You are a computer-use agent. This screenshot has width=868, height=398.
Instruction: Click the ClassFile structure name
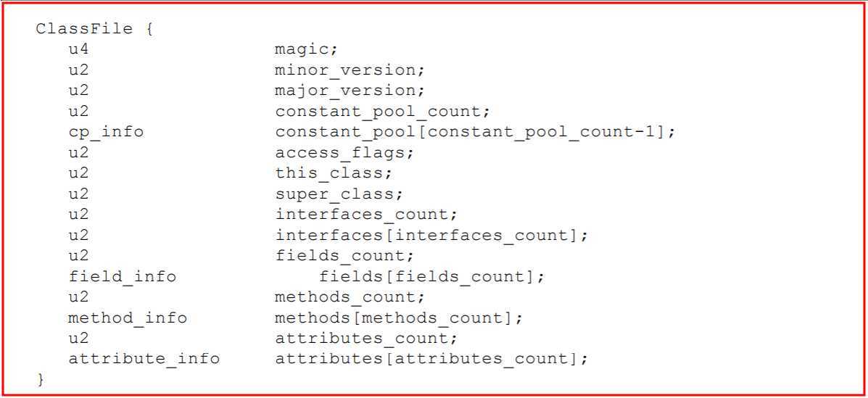84,30
